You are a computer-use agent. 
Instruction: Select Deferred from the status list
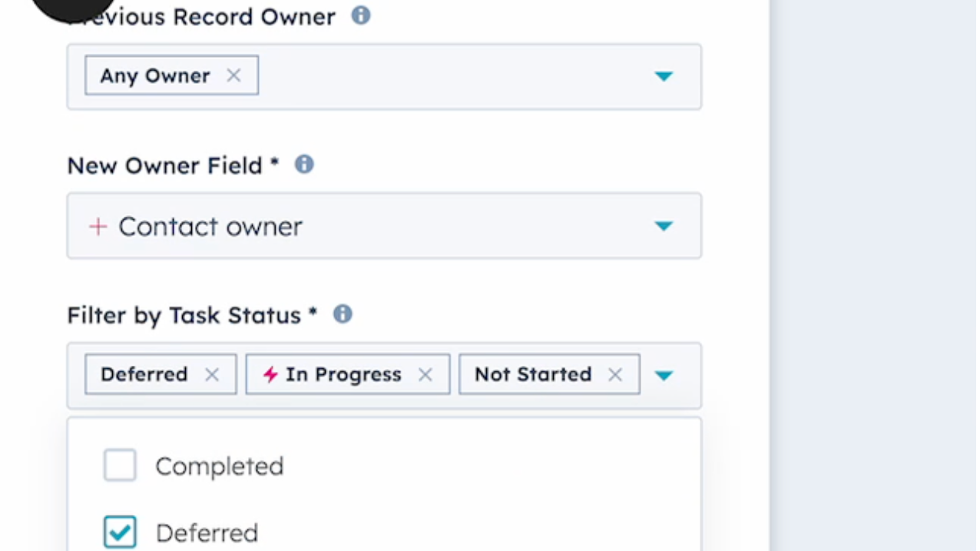click(x=207, y=532)
